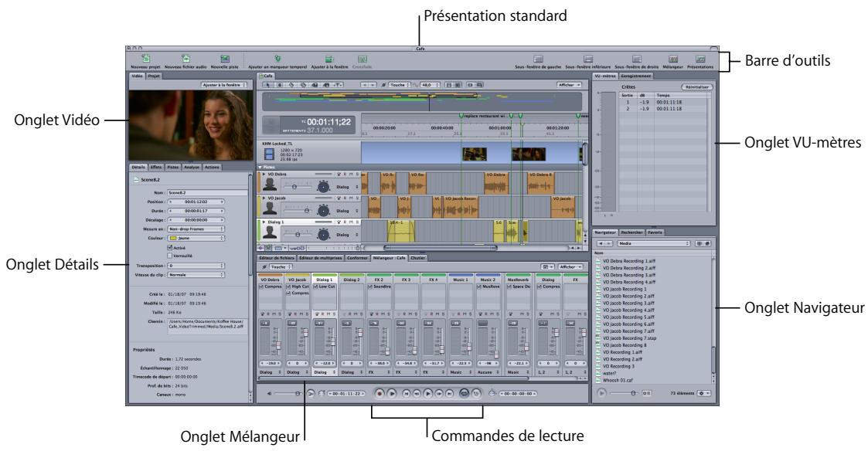Toggle MusReve effect checkbox on Music 2 strip

[479, 287]
